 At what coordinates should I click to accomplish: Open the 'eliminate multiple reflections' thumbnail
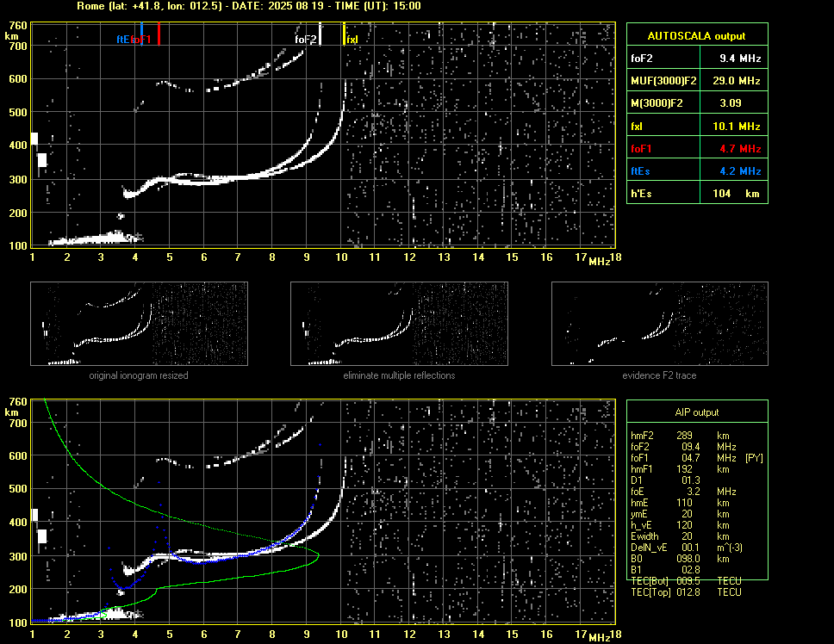(399, 324)
